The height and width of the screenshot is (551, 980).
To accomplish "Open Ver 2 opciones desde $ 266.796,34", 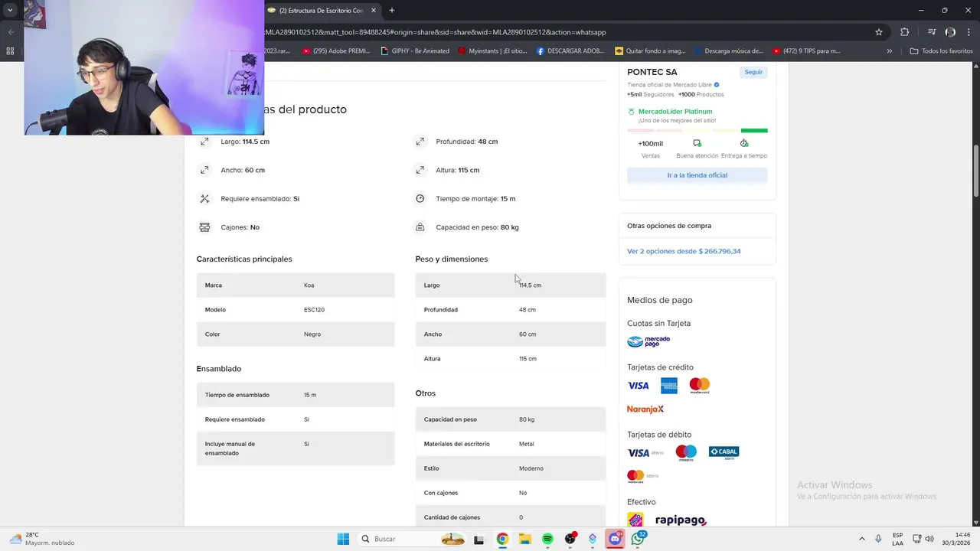I will 684,251.
